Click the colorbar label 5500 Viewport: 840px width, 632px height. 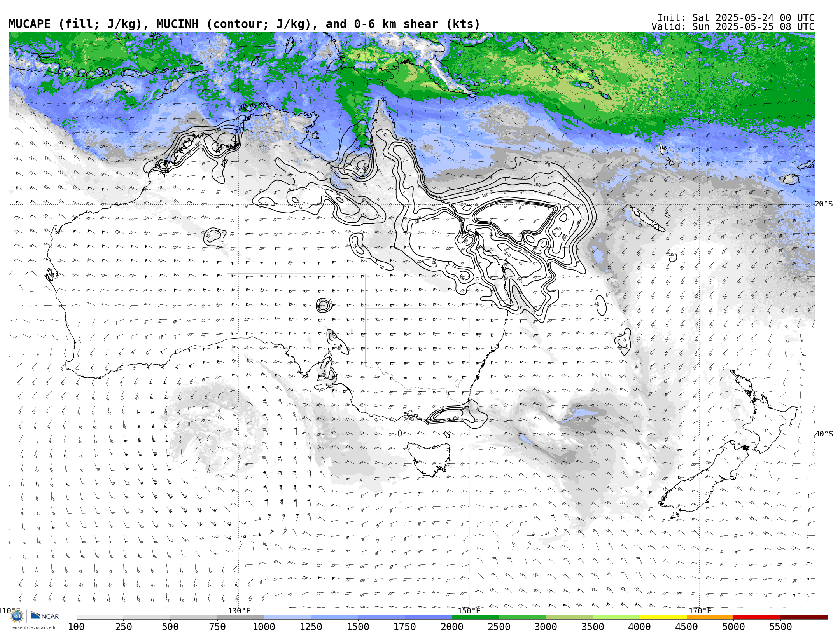[x=780, y=627]
